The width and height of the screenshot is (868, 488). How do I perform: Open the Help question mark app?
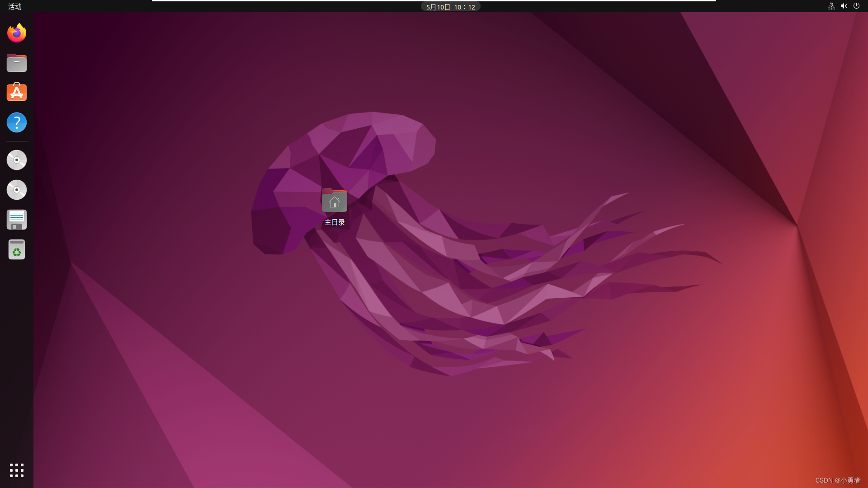[x=17, y=122]
